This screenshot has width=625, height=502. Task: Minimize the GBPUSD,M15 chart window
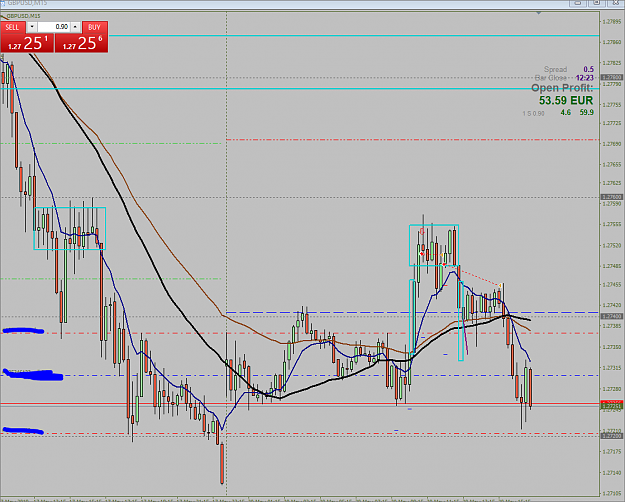click(x=578, y=3)
